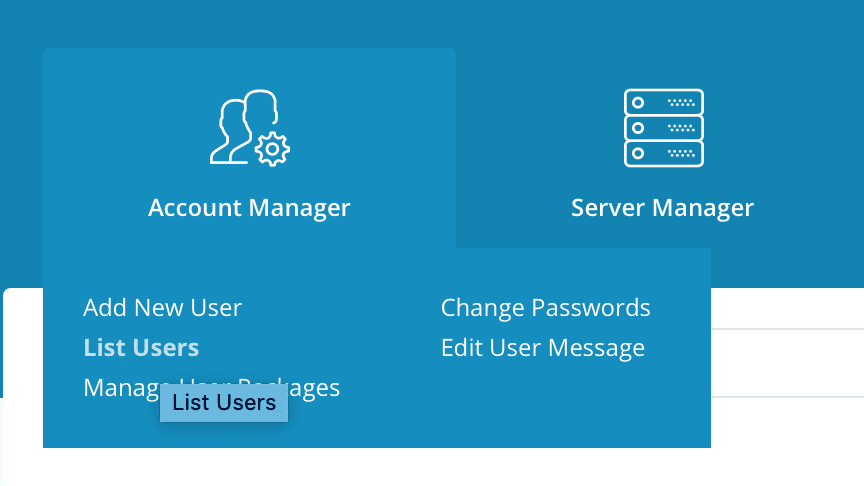Click the dotted vents on the bottom server unit
The height and width of the screenshot is (486, 864).
(680, 153)
